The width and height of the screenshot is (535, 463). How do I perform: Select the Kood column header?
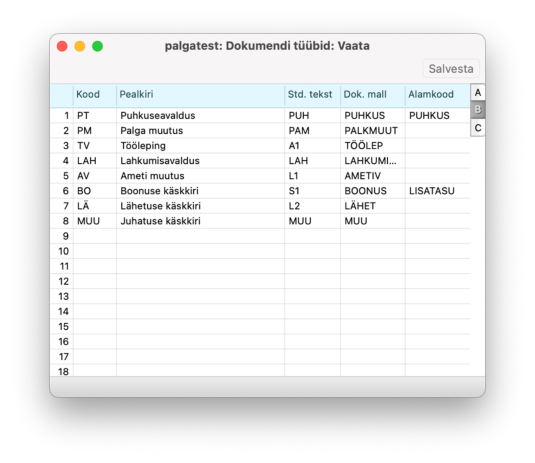pyautogui.click(x=95, y=95)
